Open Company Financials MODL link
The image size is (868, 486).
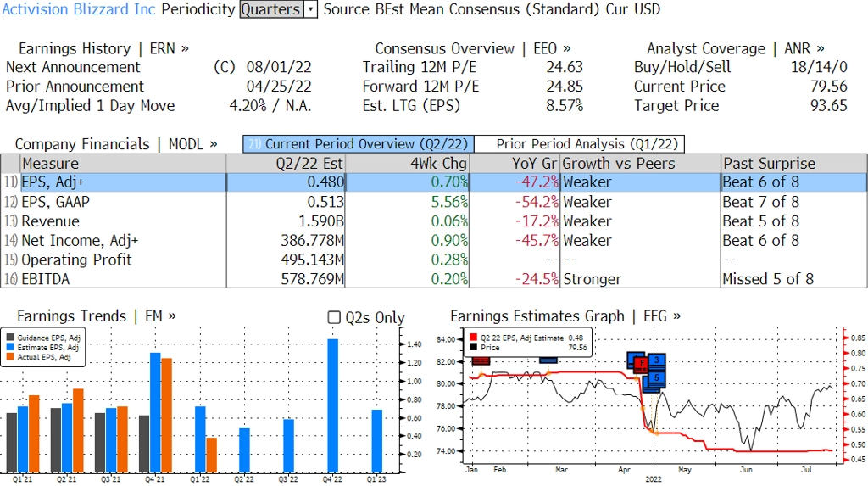tap(116, 144)
